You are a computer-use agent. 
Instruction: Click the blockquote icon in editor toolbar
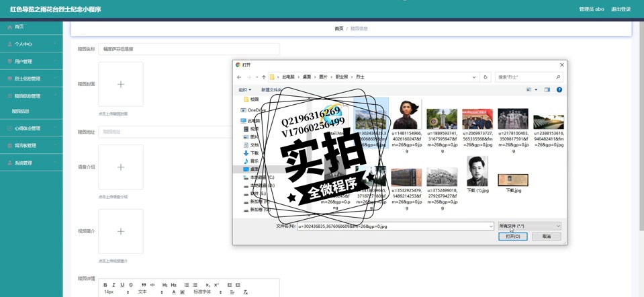click(144, 285)
